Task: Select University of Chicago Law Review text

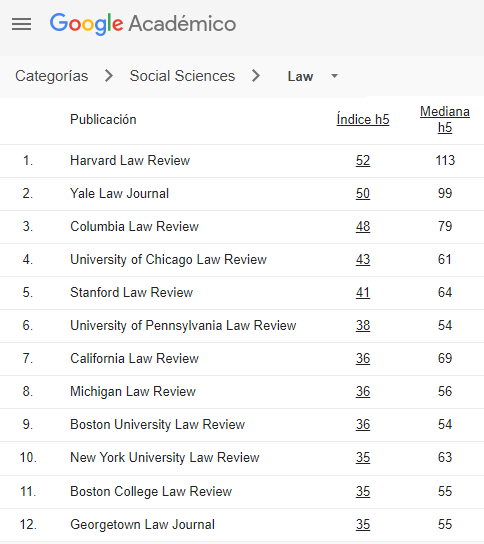Action: coord(168,260)
